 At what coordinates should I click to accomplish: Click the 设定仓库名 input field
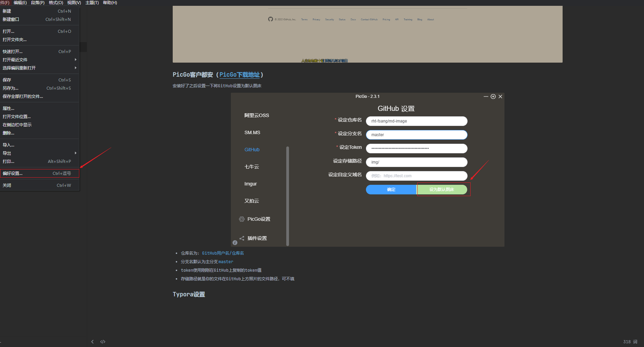click(417, 121)
